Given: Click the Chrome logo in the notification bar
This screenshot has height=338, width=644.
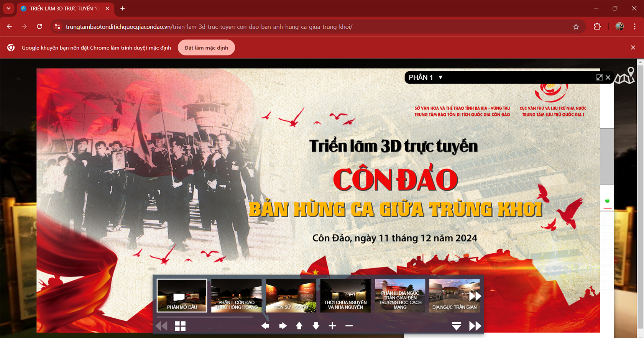Looking at the screenshot, I should click(11, 48).
